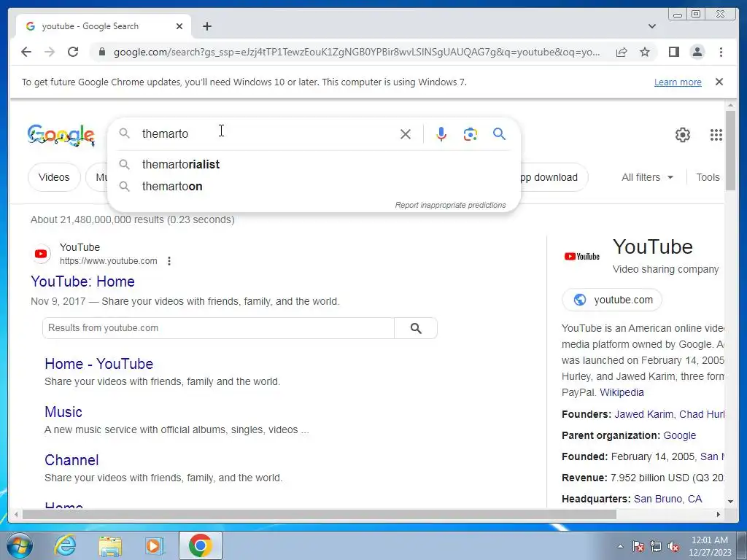Click the horizontal scrollbar thumb

[x=319, y=514]
